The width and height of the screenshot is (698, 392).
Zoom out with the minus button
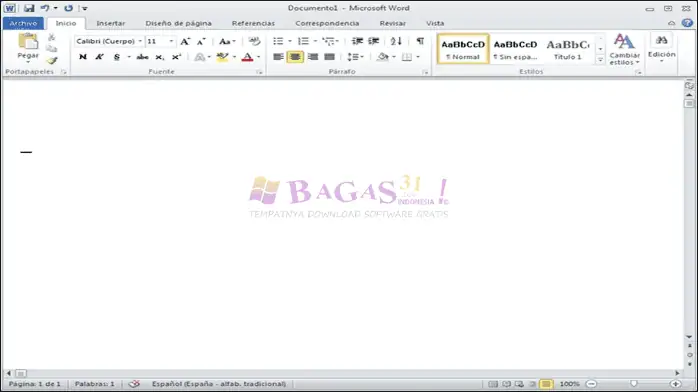click(x=591, y=384)
